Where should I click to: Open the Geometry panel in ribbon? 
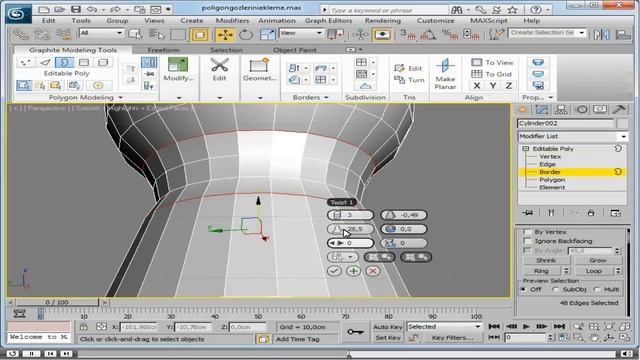point(260,69)
